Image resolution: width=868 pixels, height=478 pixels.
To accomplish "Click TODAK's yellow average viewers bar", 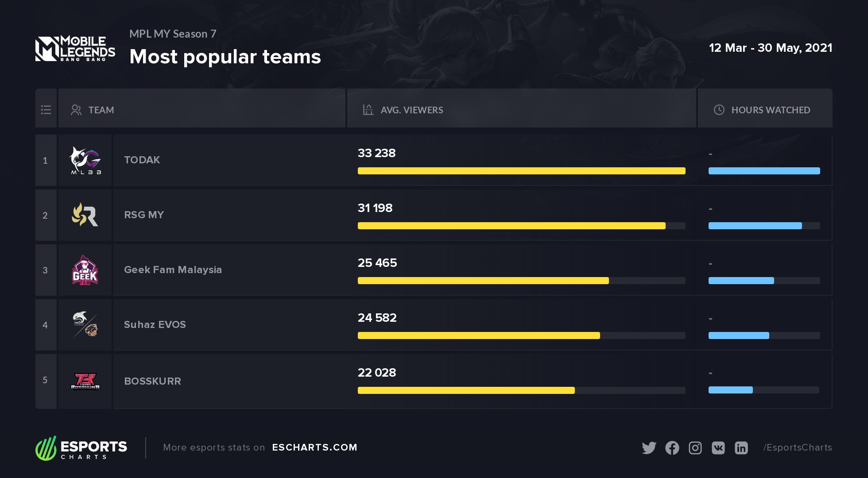I will point(522,171).
